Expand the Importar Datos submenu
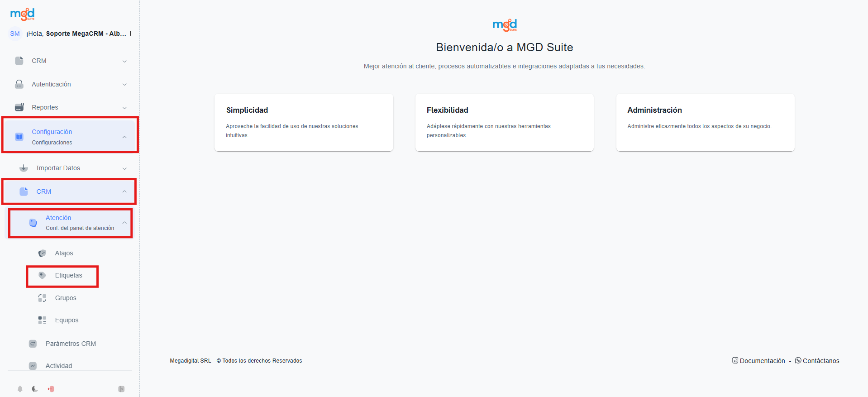The image size is (868, 397). pyautogui.click(x=124, y=168)
